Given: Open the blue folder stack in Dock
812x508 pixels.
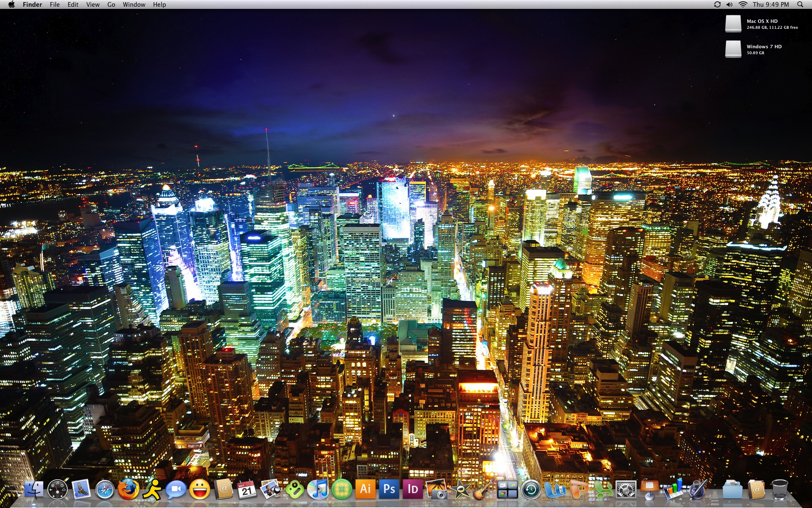Looking at the screenshot, I should point(732,490).
